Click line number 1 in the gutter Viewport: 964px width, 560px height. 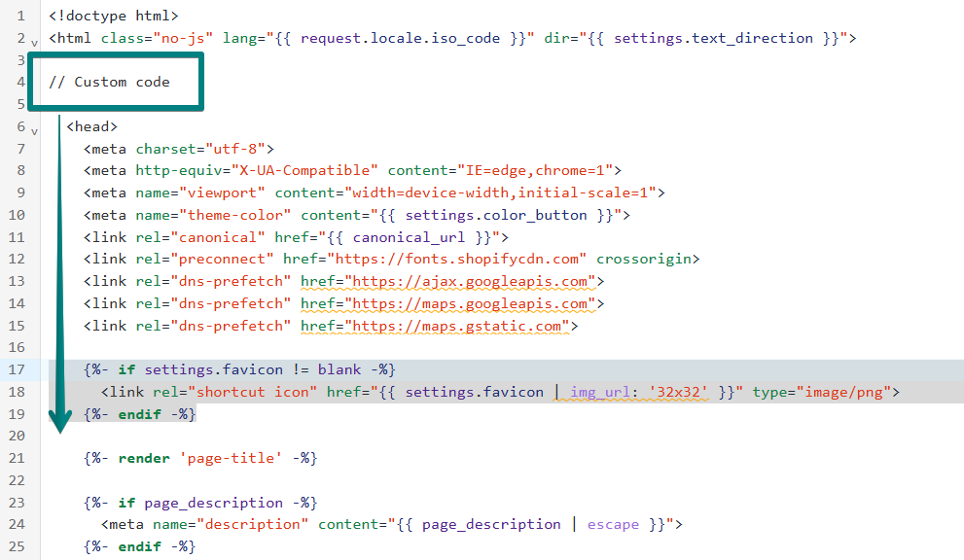pyautogui.click(x=20, y=17)
